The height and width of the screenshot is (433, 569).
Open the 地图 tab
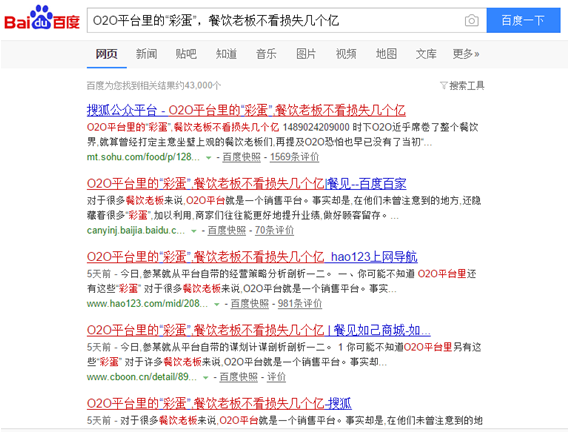click(386, 54)
